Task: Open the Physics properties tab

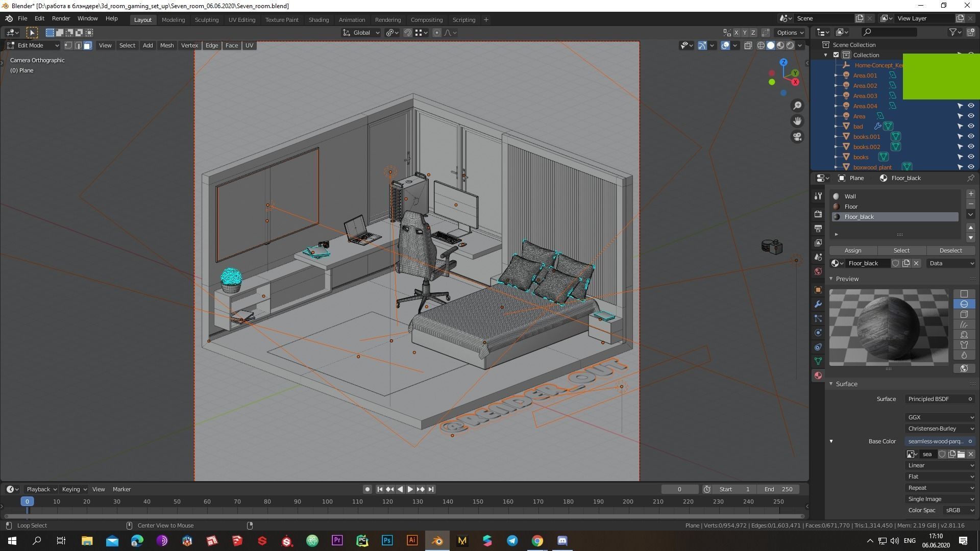Action: (818, 333)
